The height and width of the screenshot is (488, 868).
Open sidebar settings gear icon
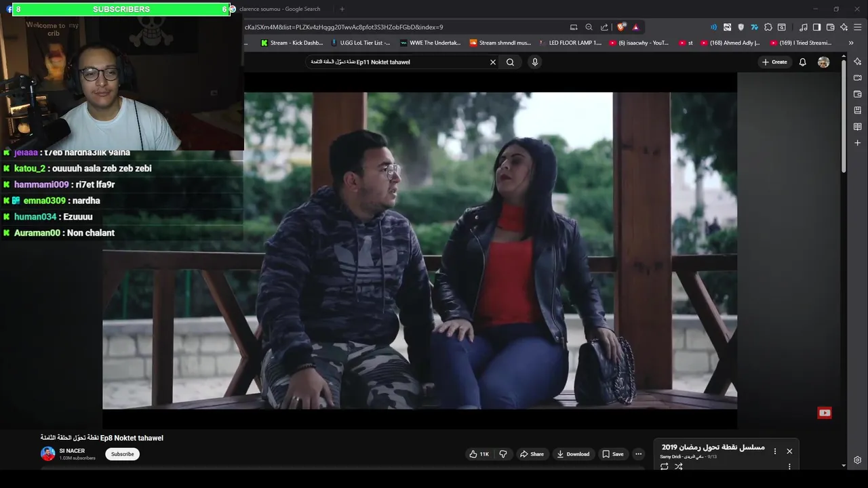click(858, 460)
